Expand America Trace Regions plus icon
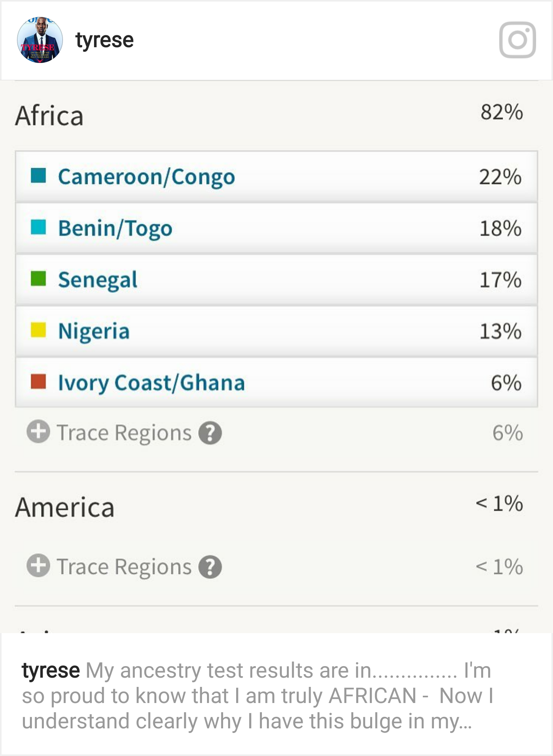 38,566
